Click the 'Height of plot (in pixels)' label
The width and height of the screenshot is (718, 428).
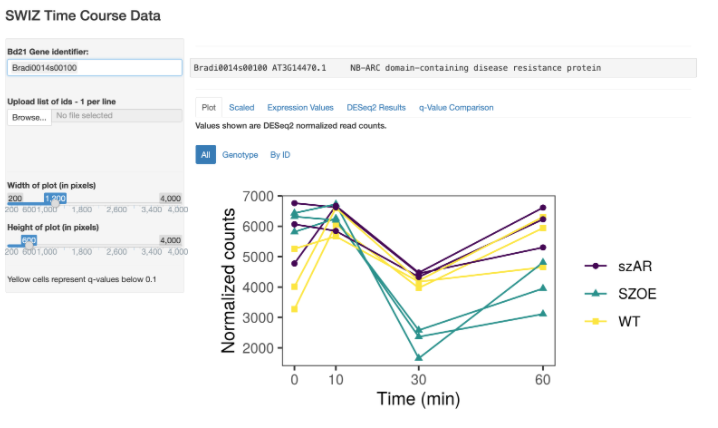point(53,228)
